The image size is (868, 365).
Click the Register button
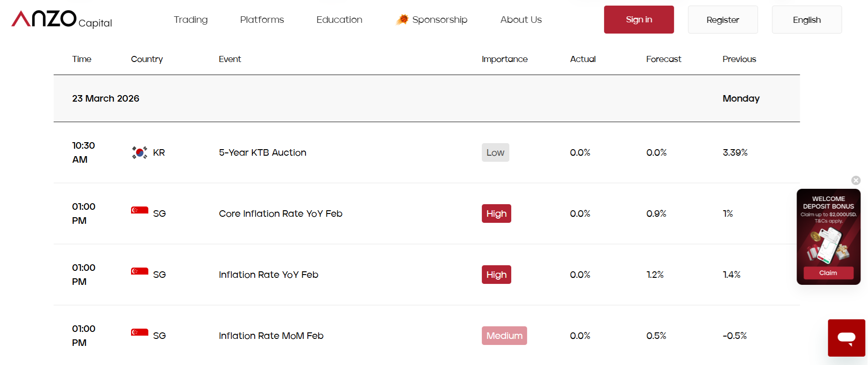pos(723,20)
